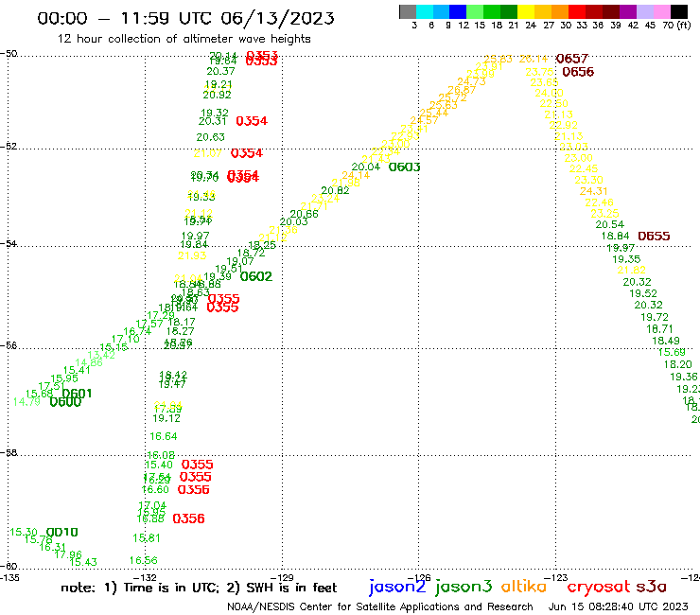
Task: Click the wave height value '20.63'
Action: [210, 137]
